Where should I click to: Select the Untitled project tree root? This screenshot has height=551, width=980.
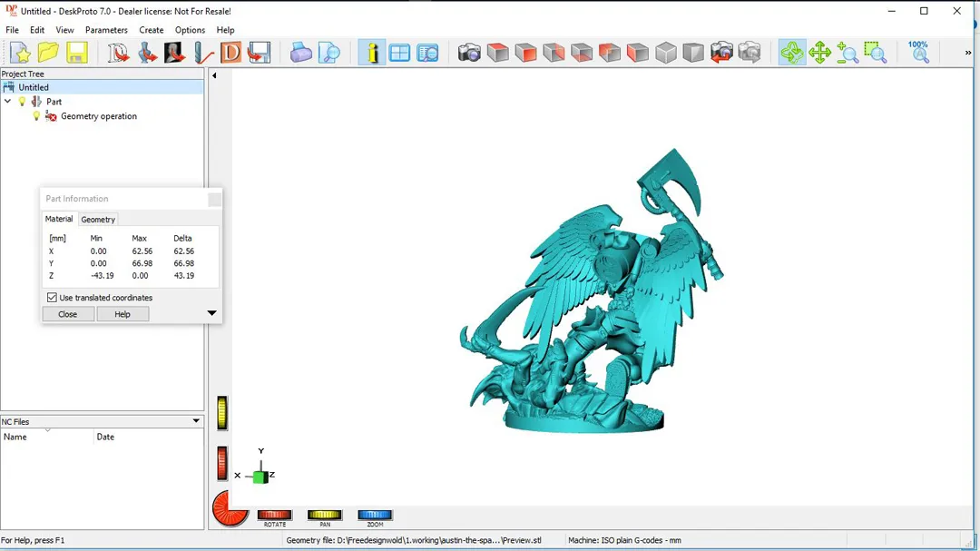point(102,87)
